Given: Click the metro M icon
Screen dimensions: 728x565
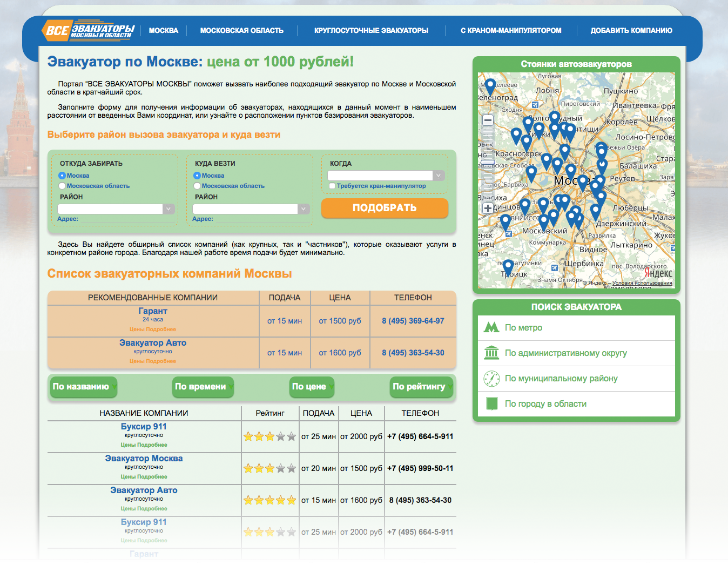Looking at the screenshot, I should click(x=491, y=327).
